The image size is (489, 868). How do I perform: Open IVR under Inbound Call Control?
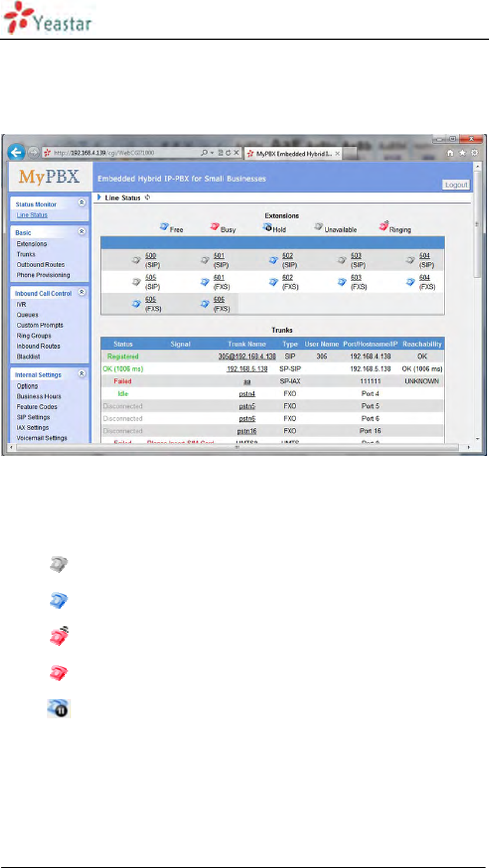coord(22,305)
